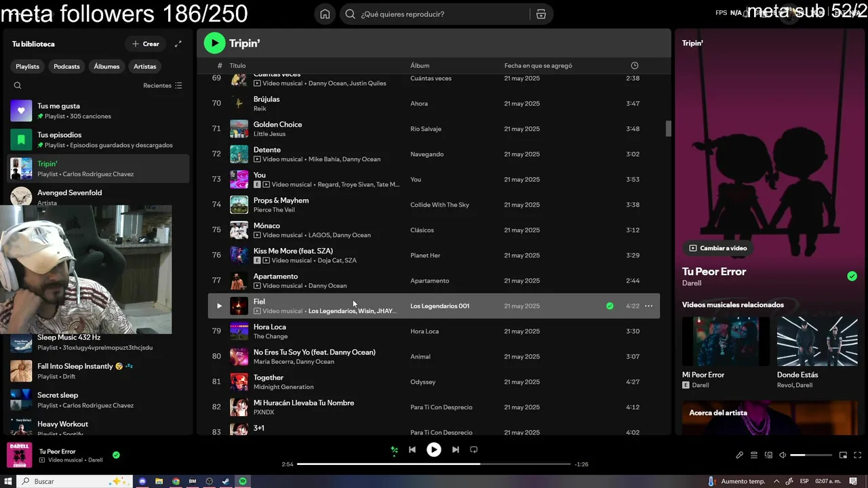The height and width of the screenshot is (488, 868).
Task: Toggle saved checkmark for Tu Peor Error panel
Action: 852,276
